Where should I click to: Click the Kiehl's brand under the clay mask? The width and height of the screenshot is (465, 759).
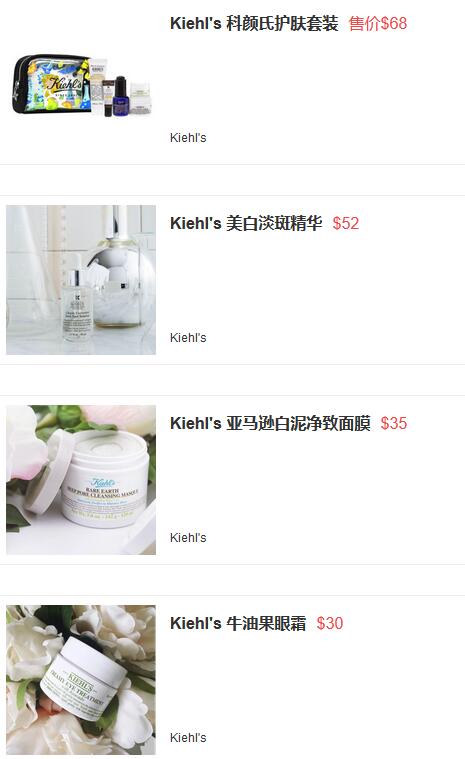(188, 537)
